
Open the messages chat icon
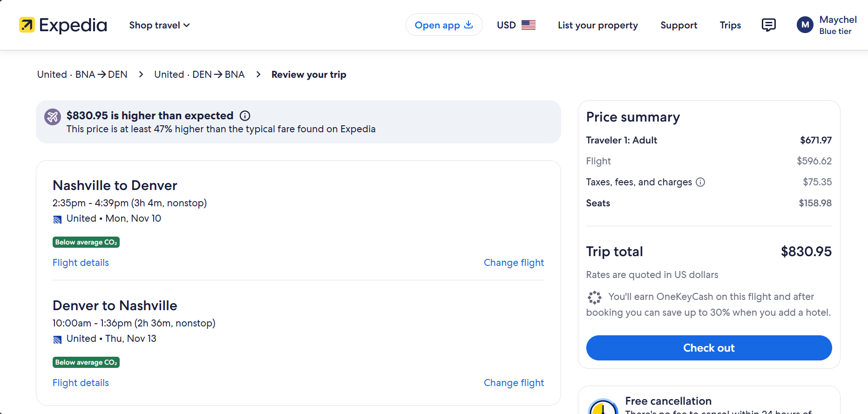point(768,25)
